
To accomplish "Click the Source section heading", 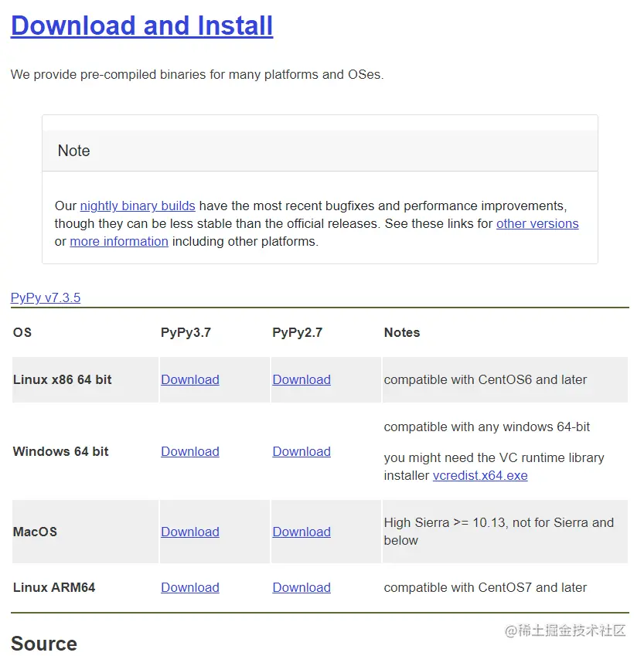I will click(44, 644).
